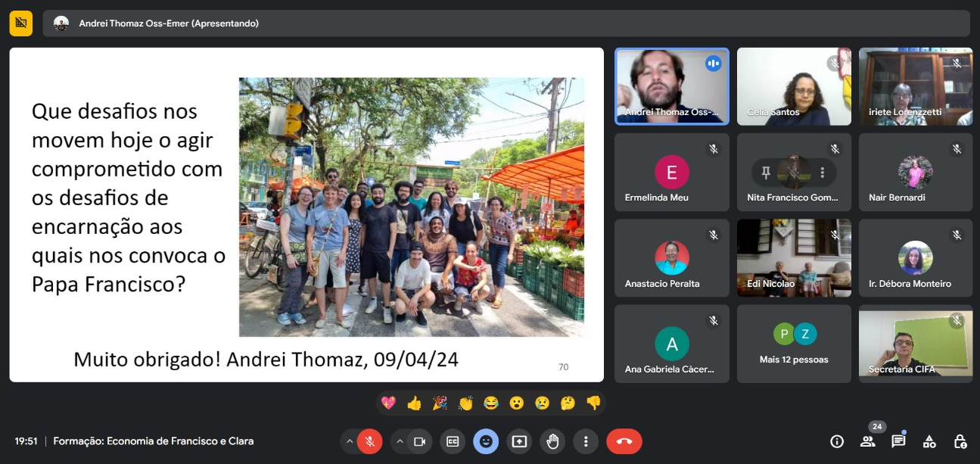The height and width of the screenshot is (464, 980).
Task: Open more options menu in bottom bar
Action: coord(586,441)
